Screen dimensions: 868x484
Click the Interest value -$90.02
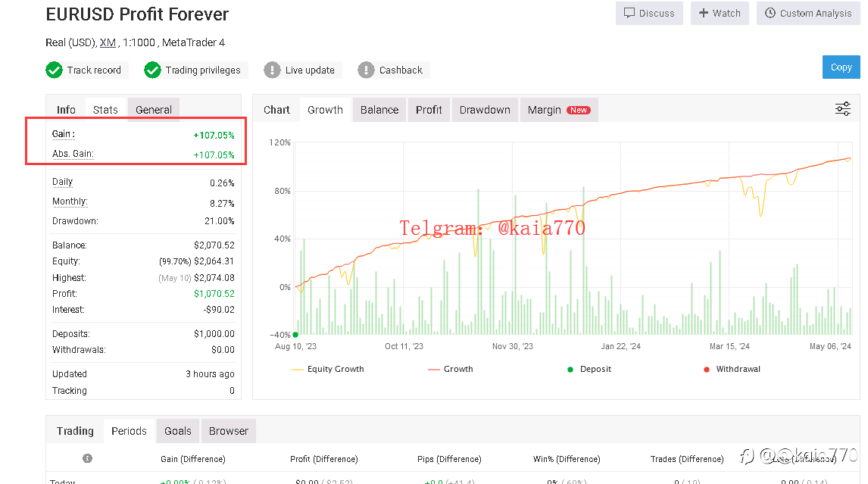(219, 310)
